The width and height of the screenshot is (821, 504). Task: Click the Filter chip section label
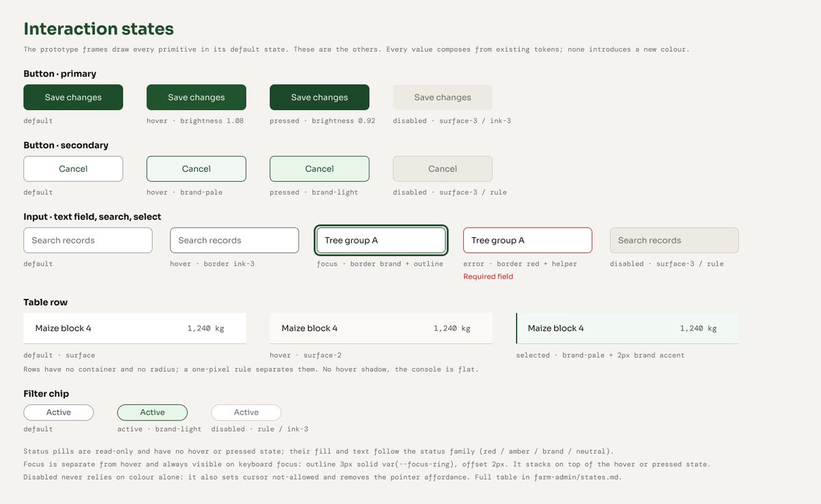click(x=46, y=394)
